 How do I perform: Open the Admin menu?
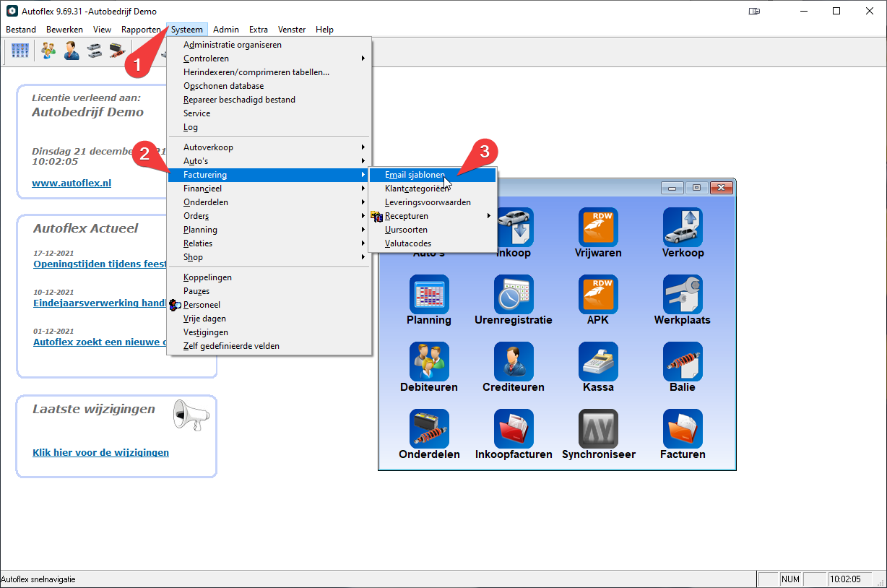tap(226, 30)
